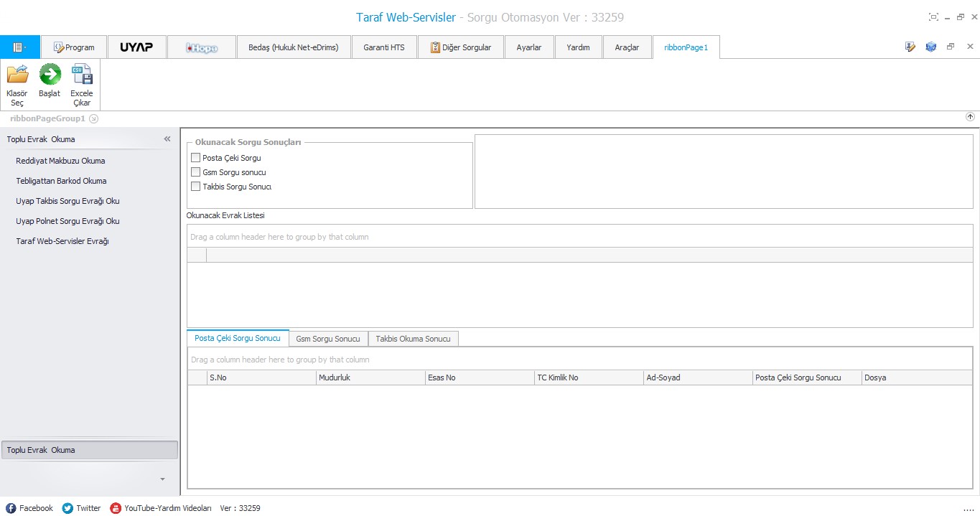Switch to the Hopa ribbon tab
Screen dimensions: 980x516
[x=202, y=47]
